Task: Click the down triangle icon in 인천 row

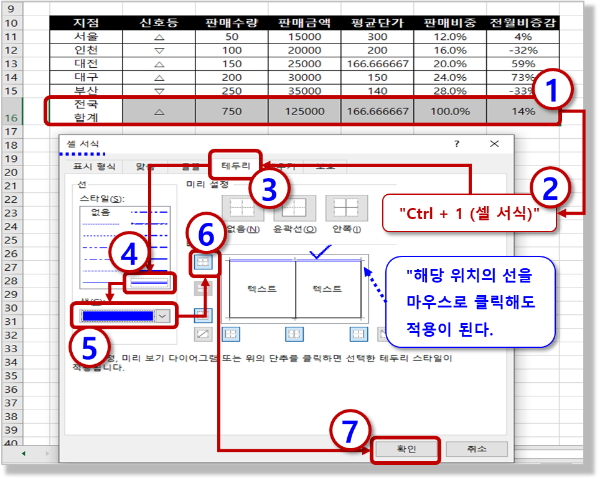Action: click(159, 51)
